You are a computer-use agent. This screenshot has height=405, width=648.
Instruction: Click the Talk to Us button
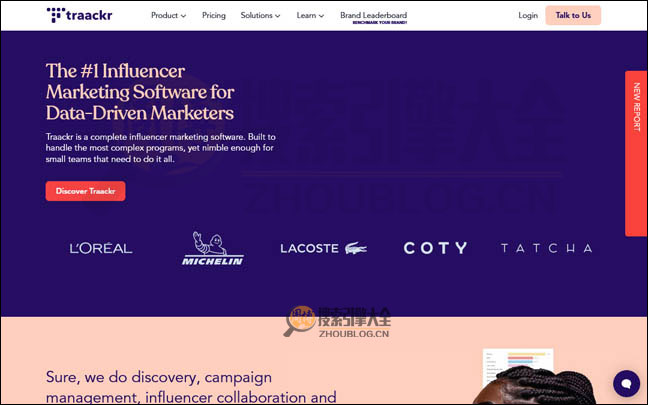tap(573, 15)
